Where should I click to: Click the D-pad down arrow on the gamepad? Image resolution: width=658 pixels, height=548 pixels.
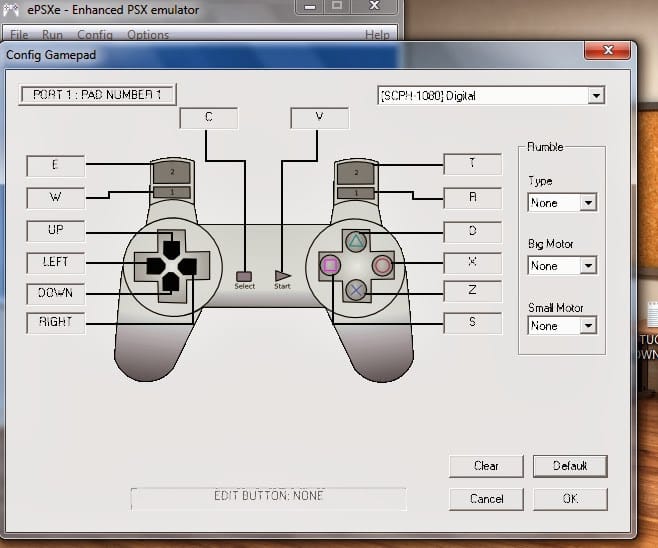[171, 282]
